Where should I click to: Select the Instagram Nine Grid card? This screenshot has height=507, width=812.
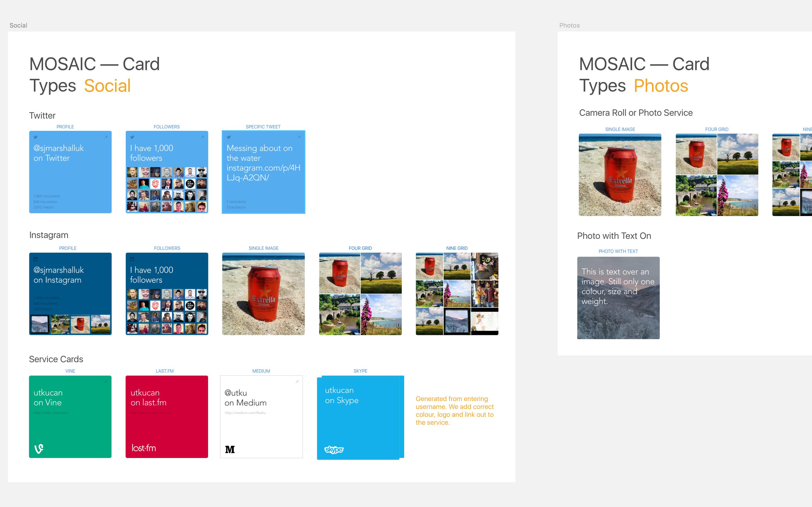457,294
